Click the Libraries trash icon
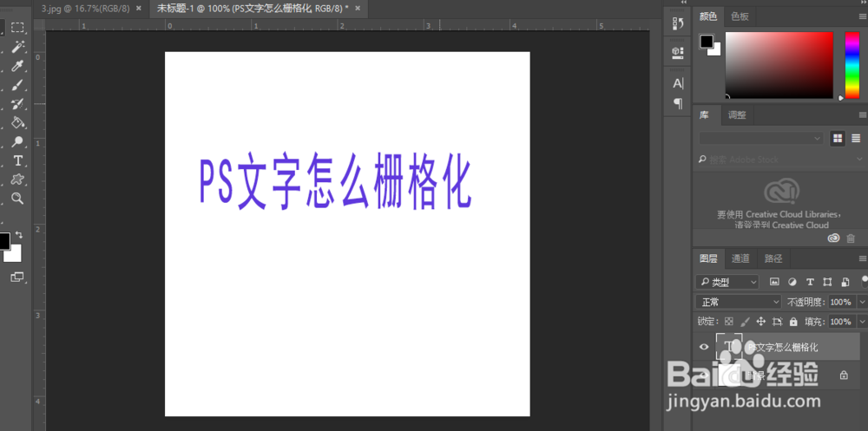 tap(851, 238)
